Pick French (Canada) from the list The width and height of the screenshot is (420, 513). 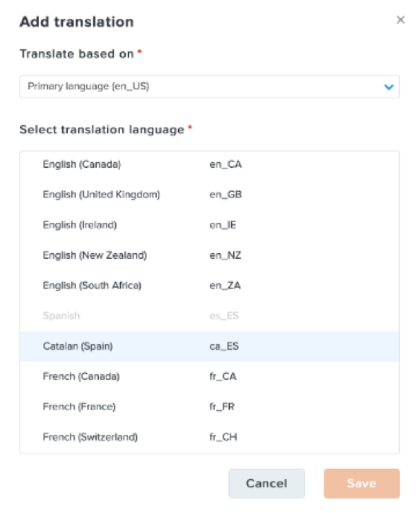tap(81, 377)
